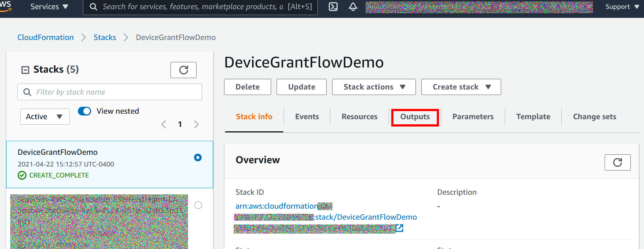The height and width of the screenshot is (249, 644).
Task: Focus the Filter by stack name field
Action: coord(109,92)
